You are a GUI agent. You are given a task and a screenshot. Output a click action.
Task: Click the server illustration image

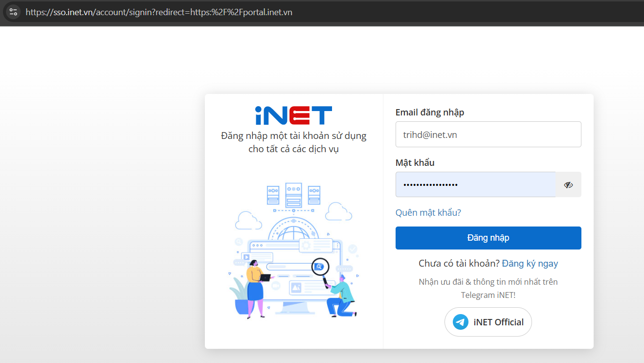(x=293, y=250)
